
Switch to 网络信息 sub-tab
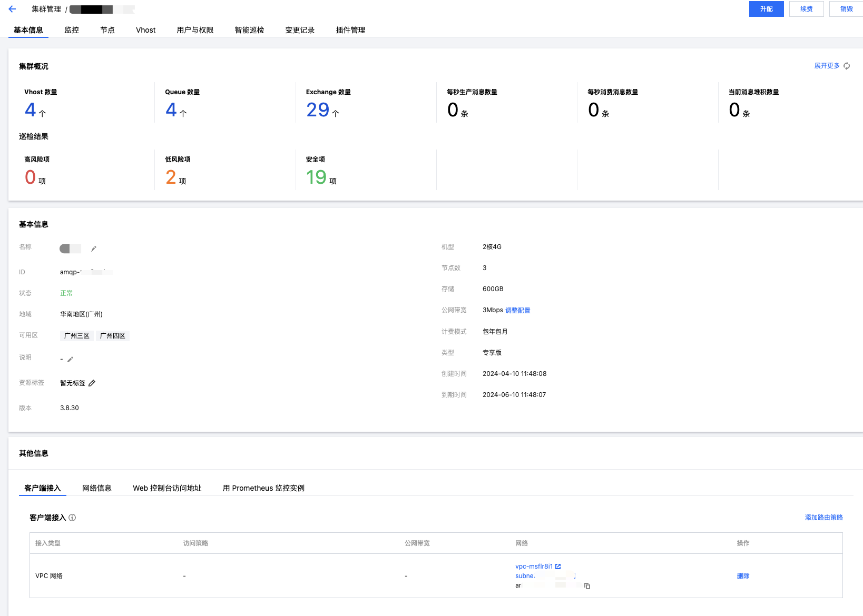(97, 488)
